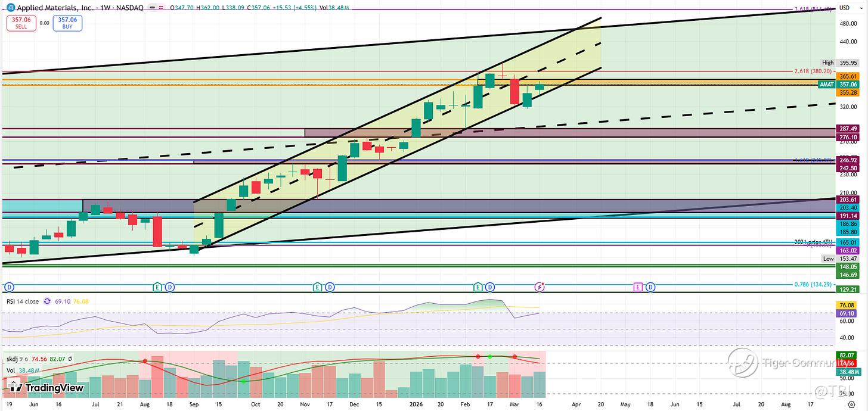Click the earnings E marker in February 2026
The height and width of the screenshot is (411, 868).
pos(478,287)
